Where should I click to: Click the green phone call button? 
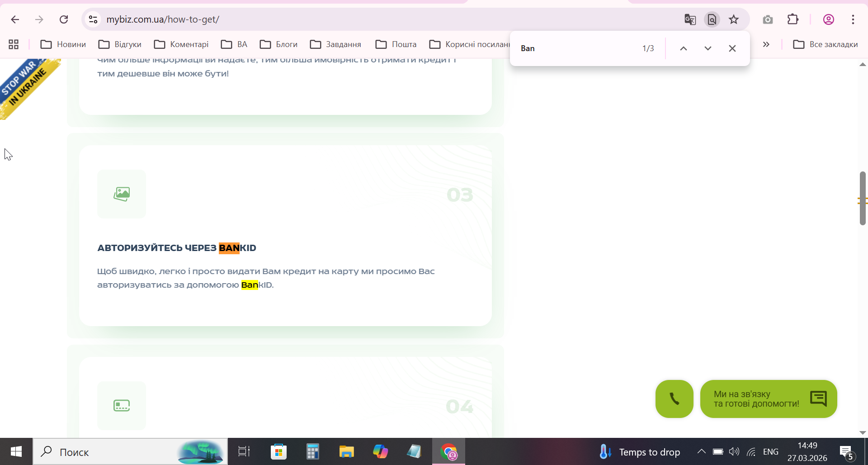point(675,399)
